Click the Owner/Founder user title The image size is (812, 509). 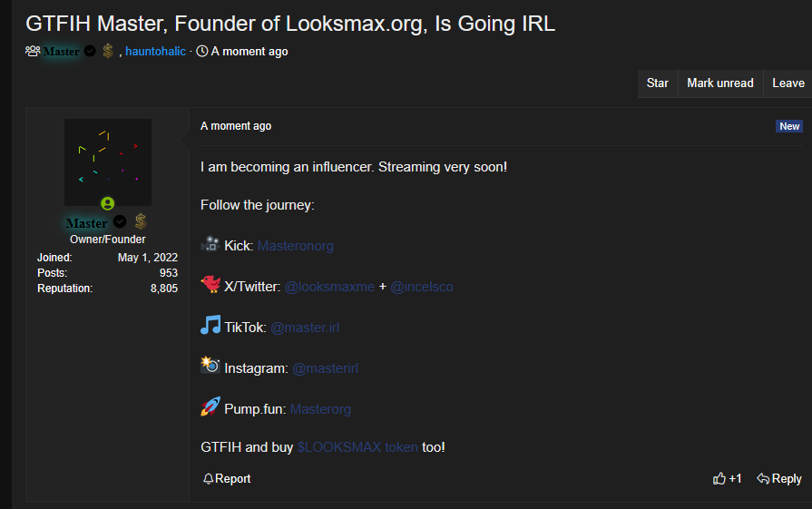(108, 240)
